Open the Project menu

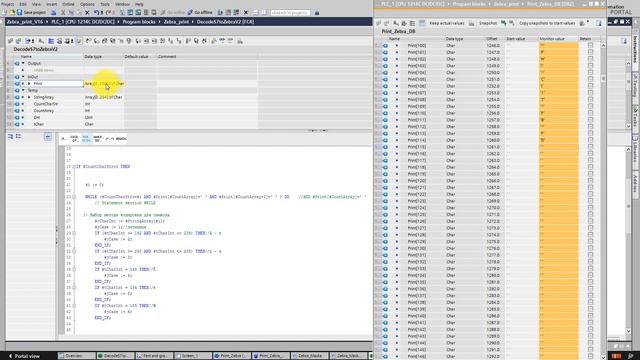pos(8,4)
